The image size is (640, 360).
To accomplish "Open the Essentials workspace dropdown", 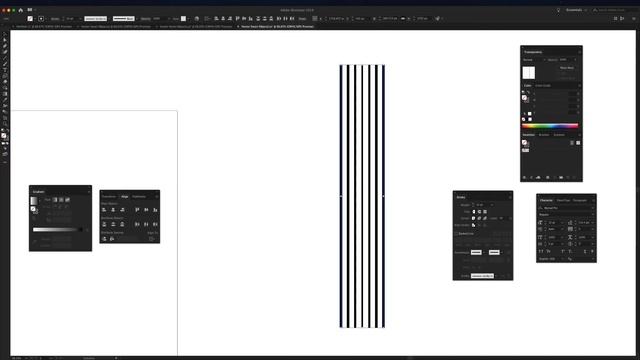I will tap(576, 10).
